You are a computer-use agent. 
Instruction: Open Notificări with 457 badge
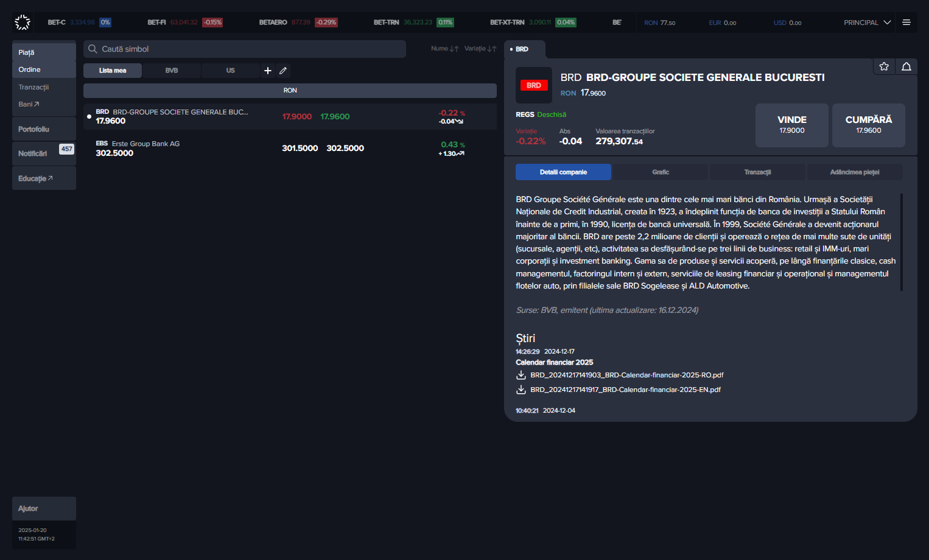pyautogui.click(x=44, y=153)
